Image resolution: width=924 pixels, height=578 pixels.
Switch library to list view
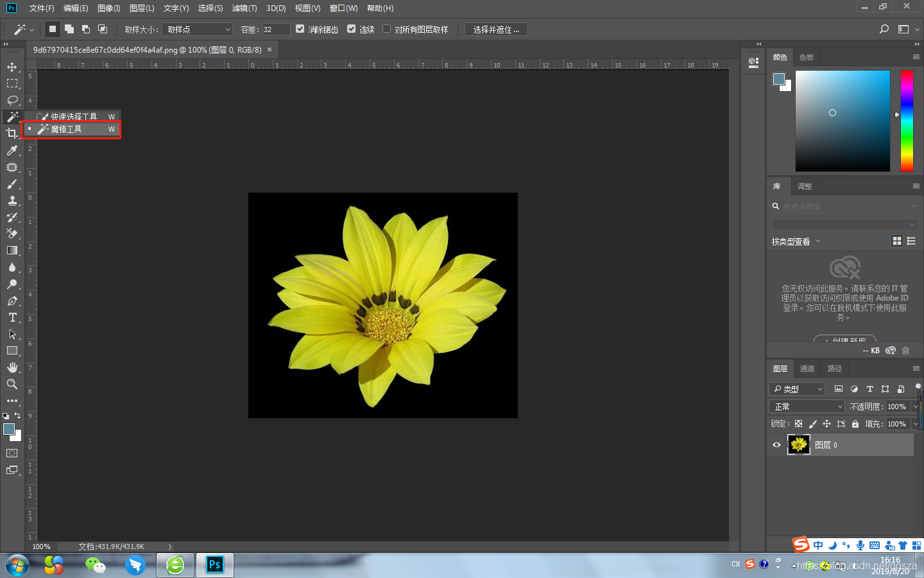(x=911, y=241)
